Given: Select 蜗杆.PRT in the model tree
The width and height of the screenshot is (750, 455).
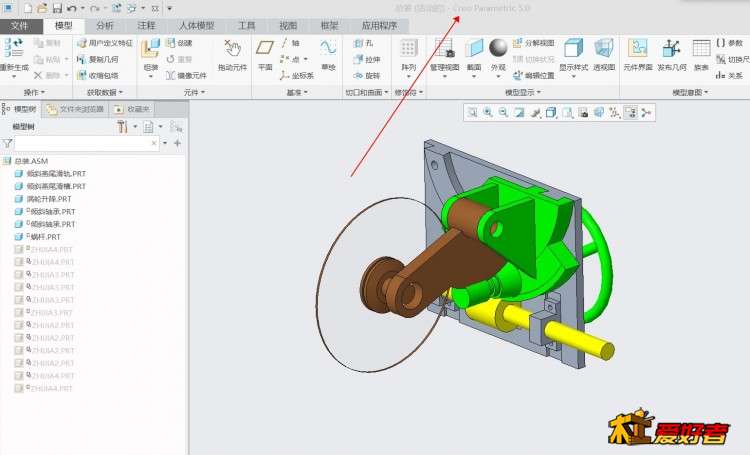Looking at the screenshot, I should pos(38,237).
